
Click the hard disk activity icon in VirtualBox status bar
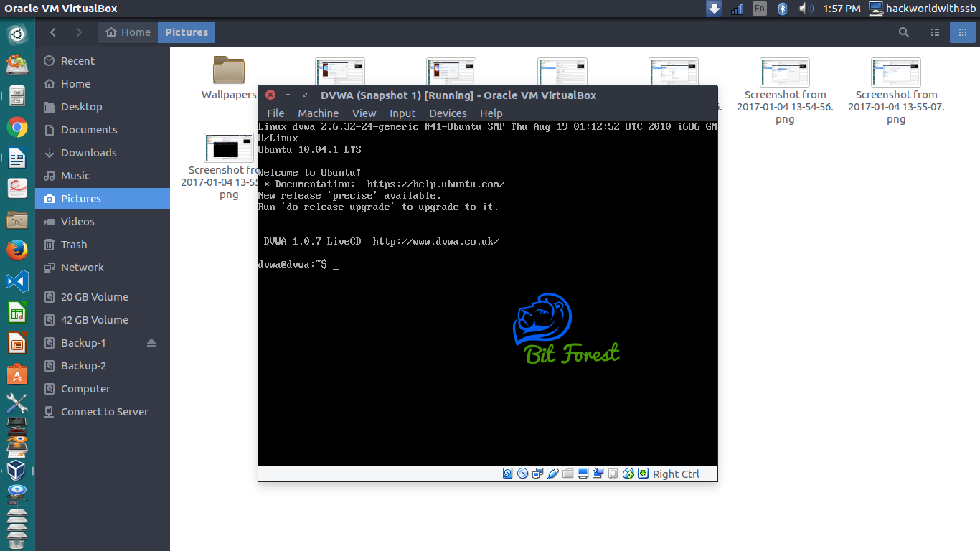click(508, 474)
